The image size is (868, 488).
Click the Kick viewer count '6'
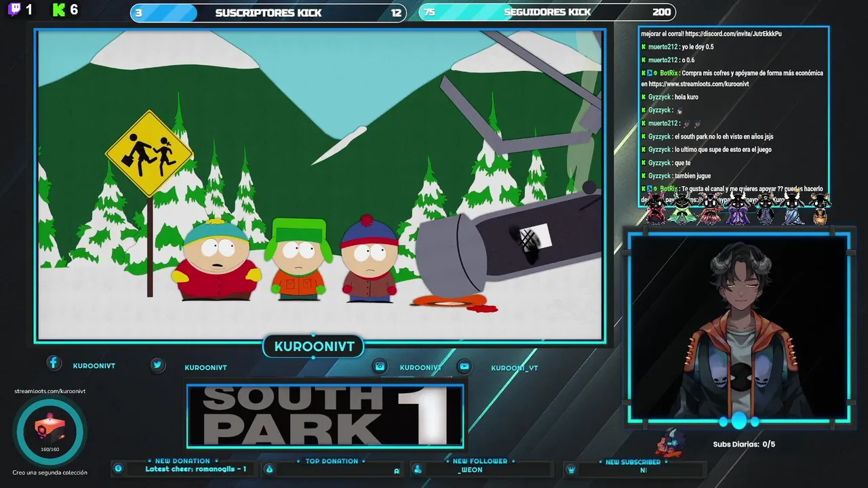[x=74, y=9]
